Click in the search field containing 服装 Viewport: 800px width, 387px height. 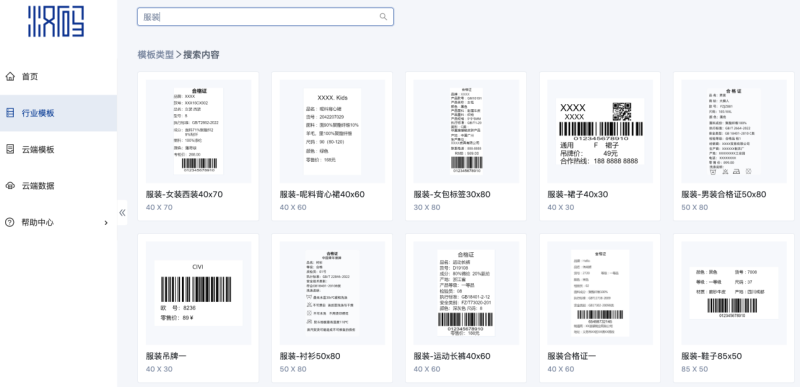tap(265, 17)
